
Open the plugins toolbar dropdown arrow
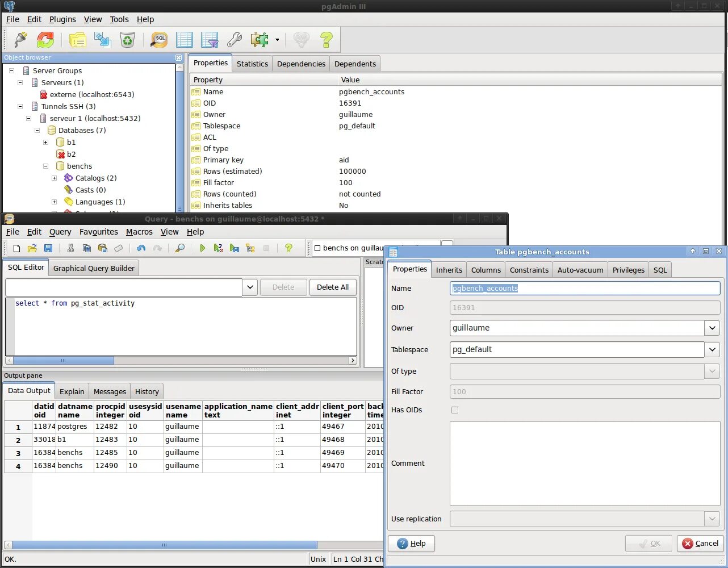point(277,40)
